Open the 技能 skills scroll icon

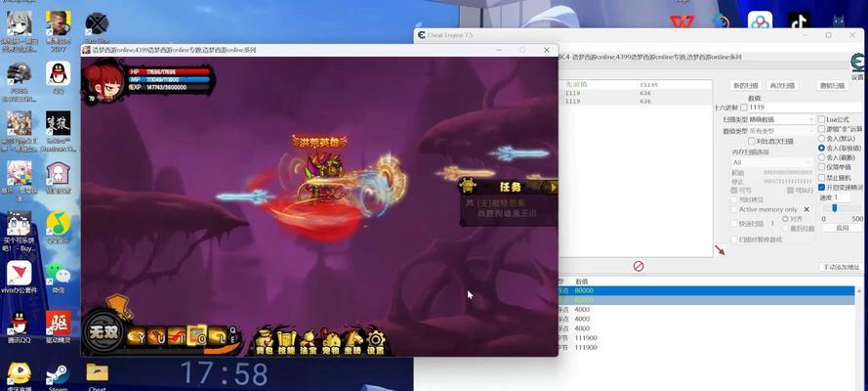pos(286,341)
